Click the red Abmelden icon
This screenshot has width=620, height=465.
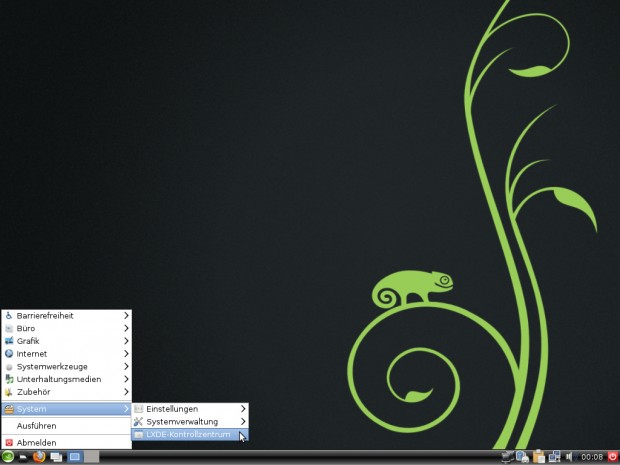[x=9, y=442]
